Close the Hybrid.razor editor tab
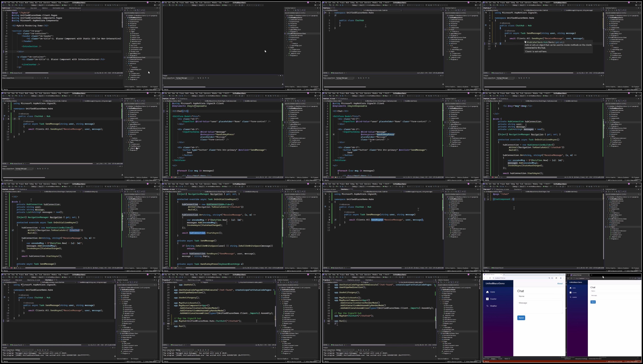The width and height of the screenshot is (643, 364). click(14, 8)
